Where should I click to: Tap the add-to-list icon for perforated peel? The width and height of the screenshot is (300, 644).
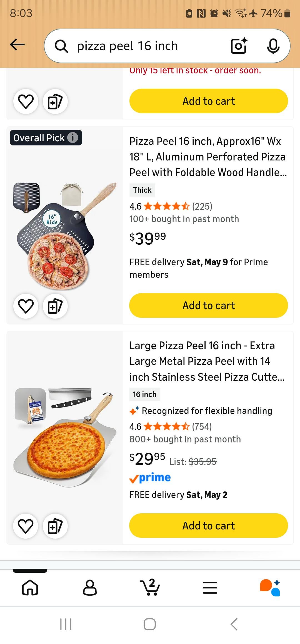tap(55, 306)
